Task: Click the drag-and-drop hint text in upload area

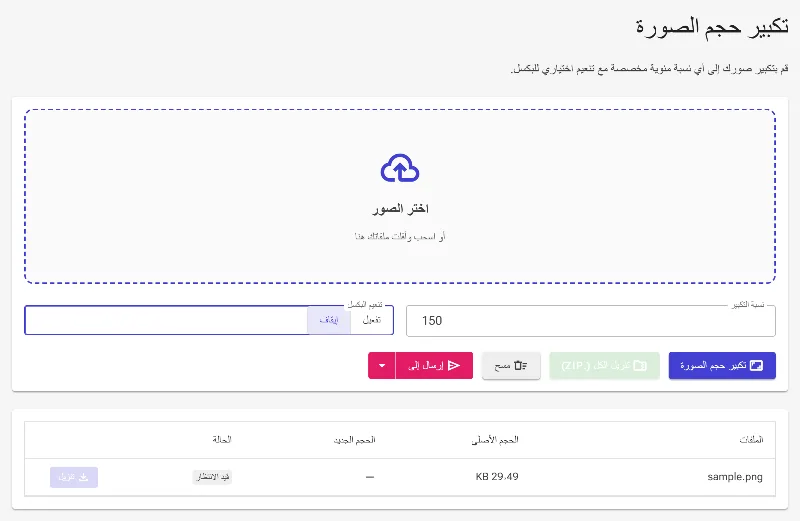Action: (x=400, y=236)
